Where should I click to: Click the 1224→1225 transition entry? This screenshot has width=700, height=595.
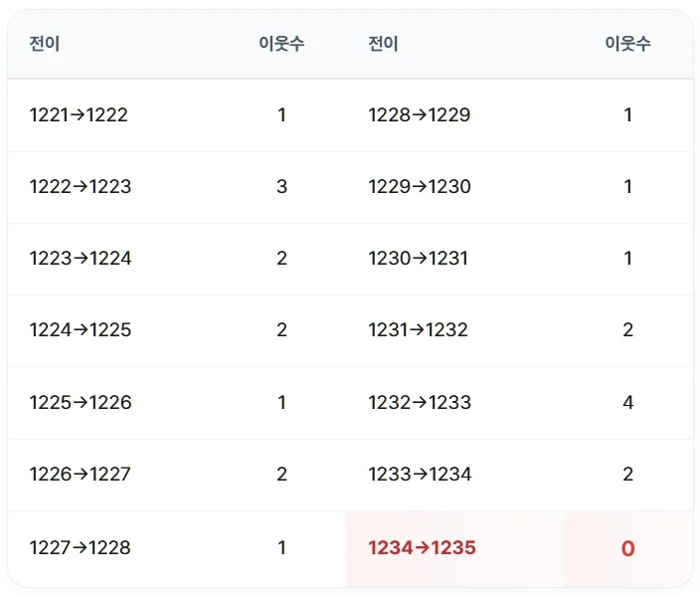tap(81, 330)
